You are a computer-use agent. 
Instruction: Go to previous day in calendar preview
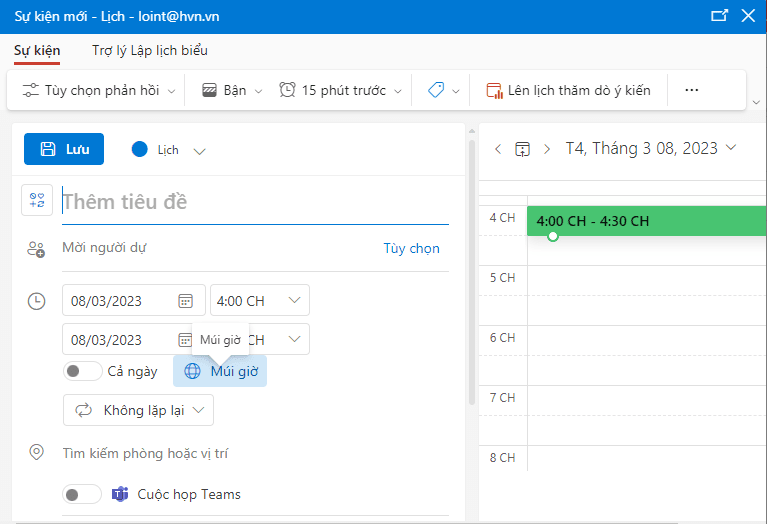pyautogui.click(x=498, y=149)
